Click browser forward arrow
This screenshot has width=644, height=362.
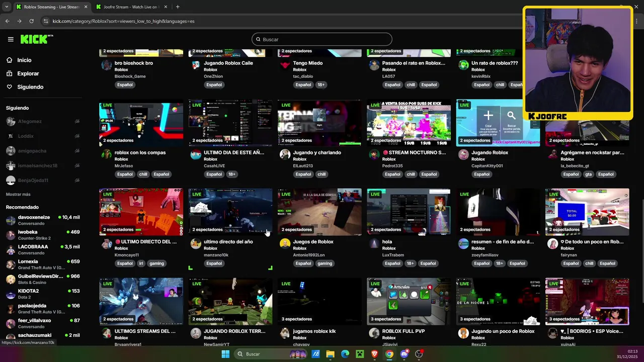coord(19,21)
